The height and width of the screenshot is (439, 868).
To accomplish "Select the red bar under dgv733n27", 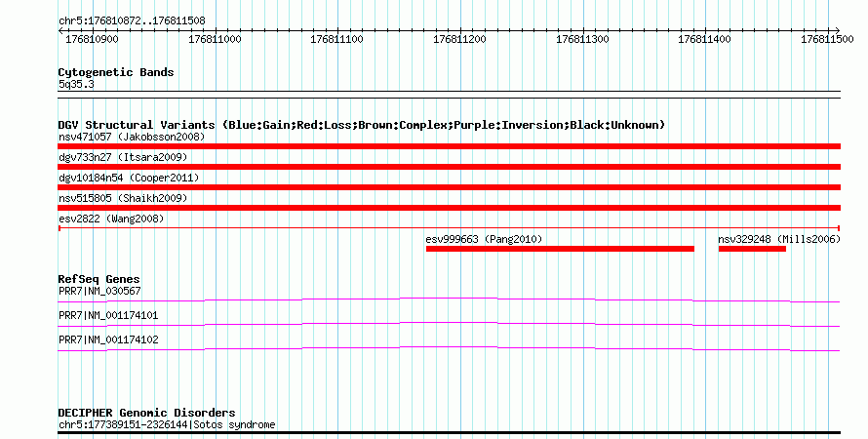I will coord(449,167).
